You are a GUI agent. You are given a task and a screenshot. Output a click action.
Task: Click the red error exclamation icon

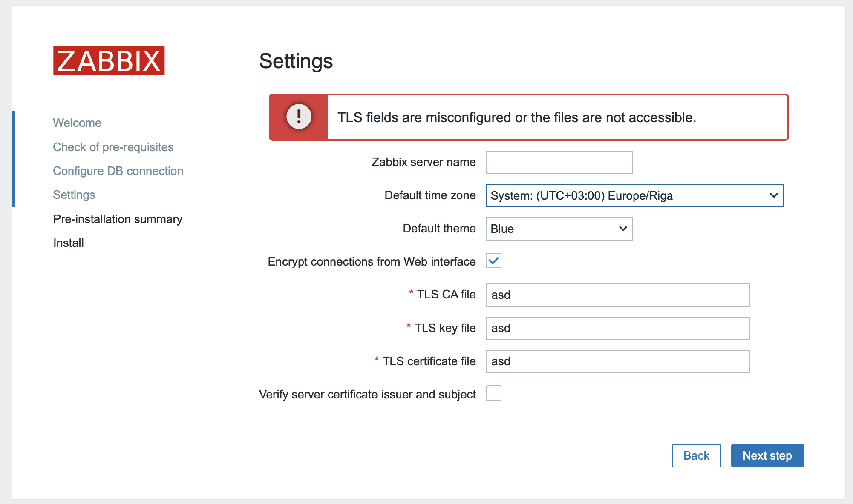pos(299,117)
